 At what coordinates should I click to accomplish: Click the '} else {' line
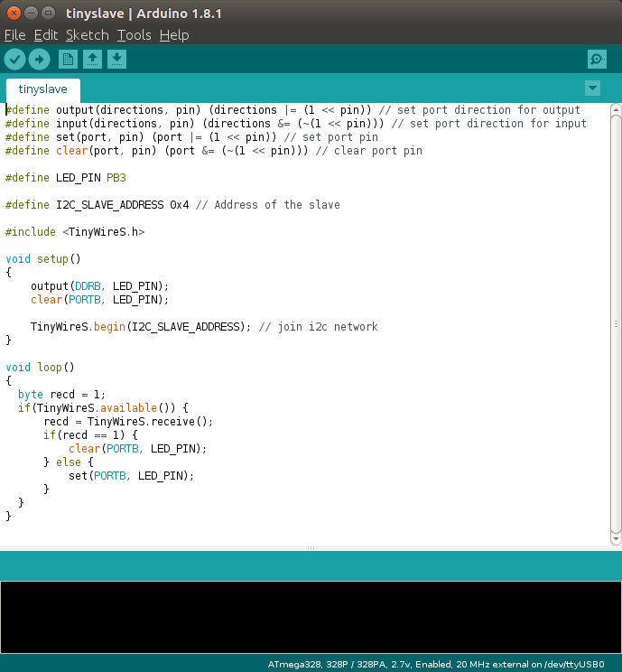click(68, 462)
